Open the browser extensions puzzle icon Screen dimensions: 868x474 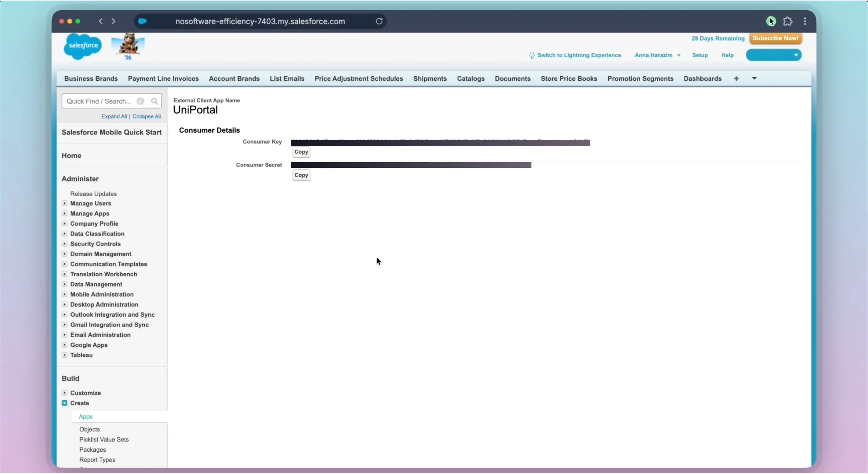click(x=788, y=21)
